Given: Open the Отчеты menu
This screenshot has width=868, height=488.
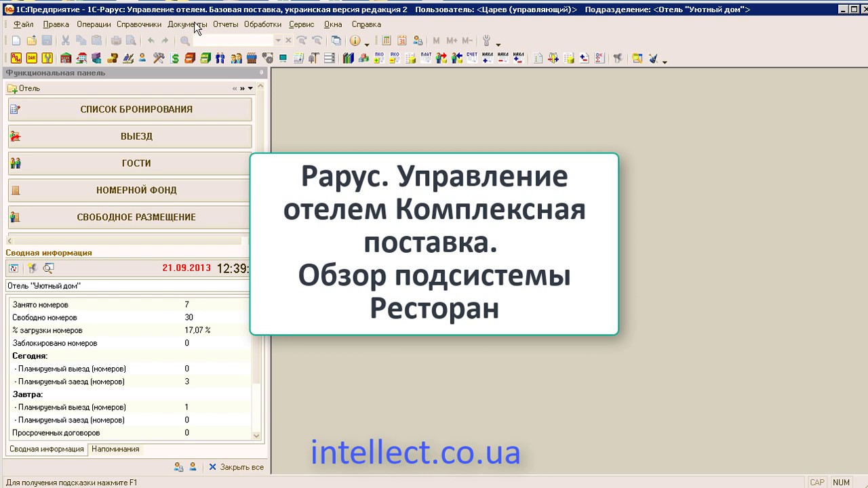Looking at the screenshot, I should pos(226,24).
